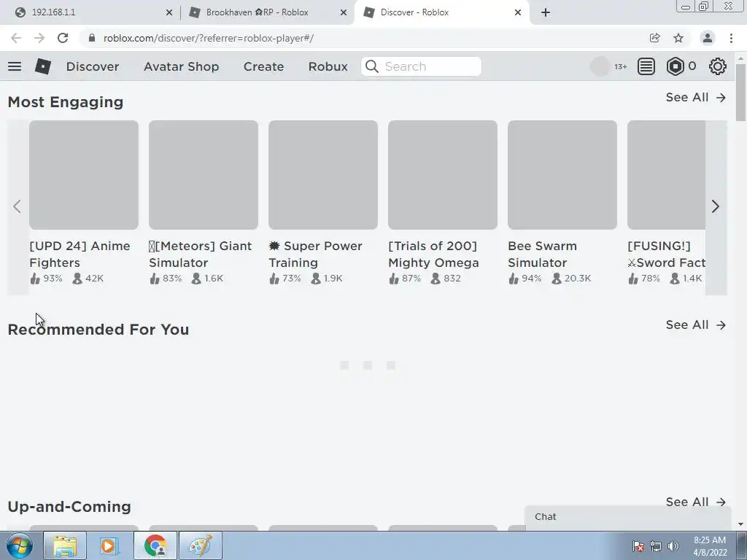Open the hamburger navigation menu
Screen dimensions: 747x560
click(15, 66)
